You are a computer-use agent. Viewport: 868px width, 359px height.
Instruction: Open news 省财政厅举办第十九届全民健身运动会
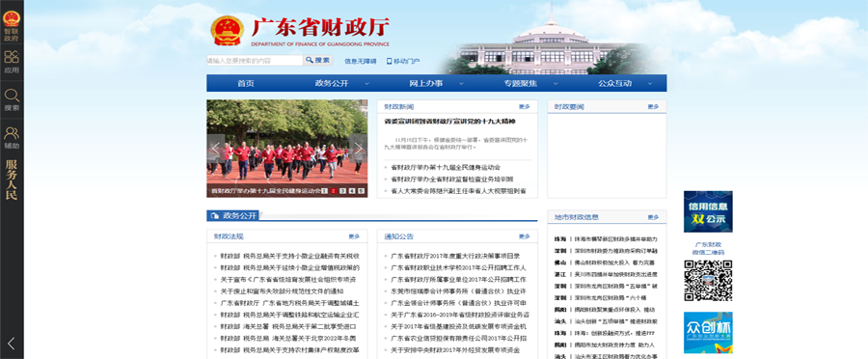point(446,167)
